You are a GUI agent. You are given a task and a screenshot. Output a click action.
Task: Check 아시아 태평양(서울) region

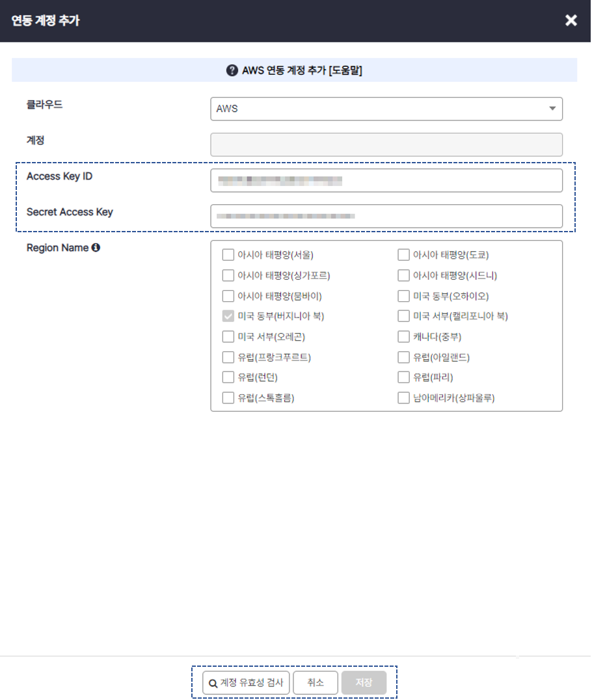[x=228, y=255]
